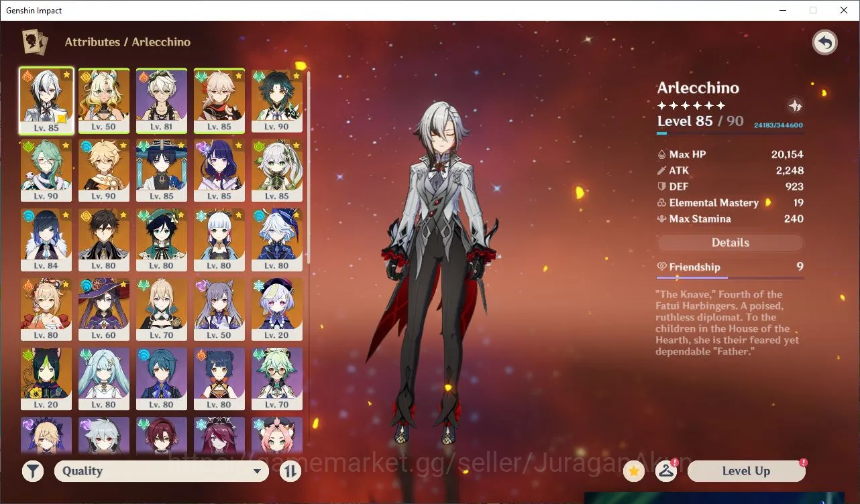
Task: Click the Max HP 20,154 stat row
Action: click(x=730, y=154)
